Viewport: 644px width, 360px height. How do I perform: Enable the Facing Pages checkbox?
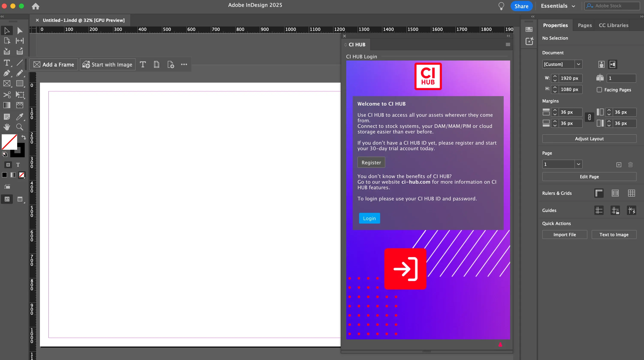click(599, 90)
